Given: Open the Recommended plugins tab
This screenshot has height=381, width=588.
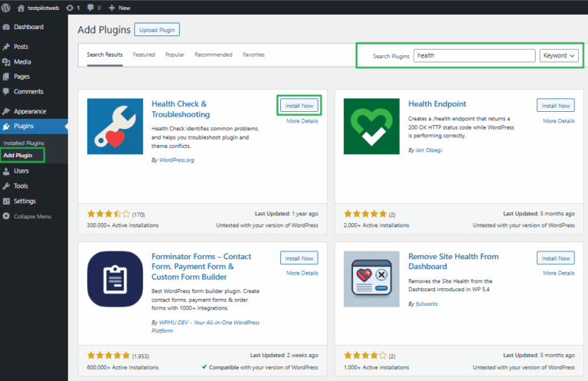Looking at the screenshot, I should [x=214, y=55].
